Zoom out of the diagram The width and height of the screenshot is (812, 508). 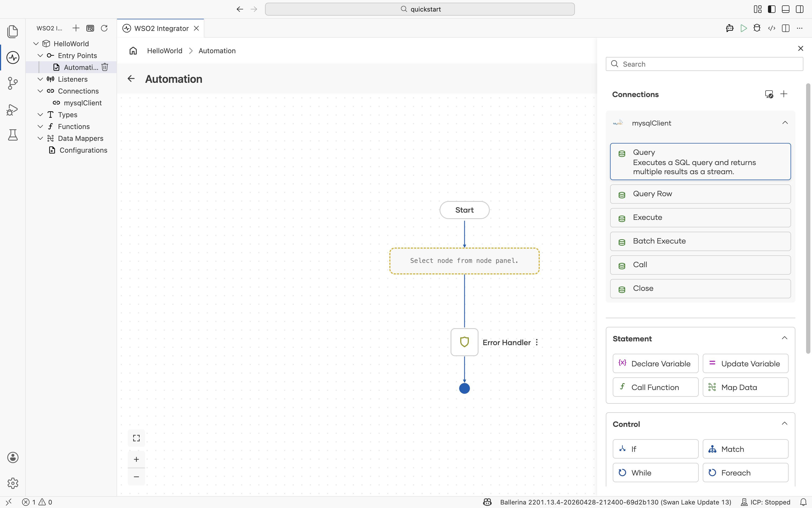pyautogui.click(x=136, y=477)
